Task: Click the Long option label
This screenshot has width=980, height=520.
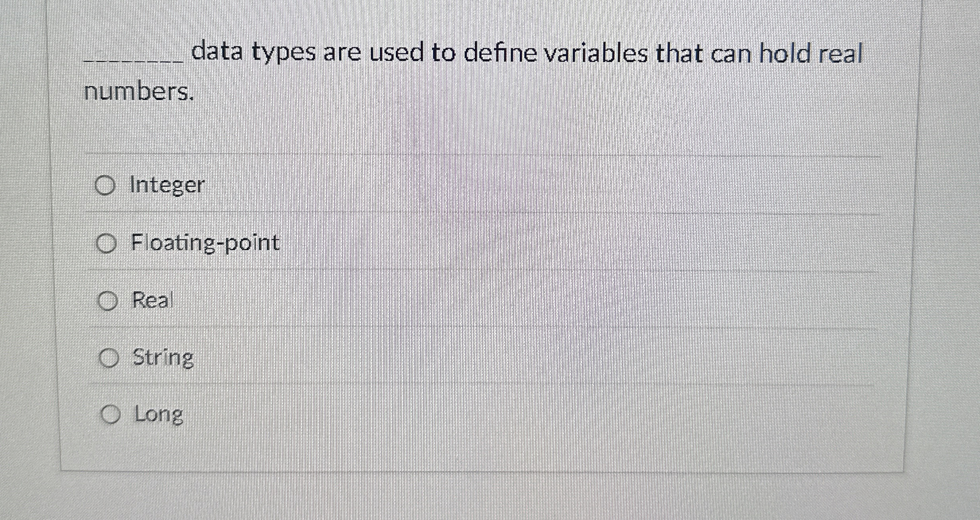Action: pos(158,415)
